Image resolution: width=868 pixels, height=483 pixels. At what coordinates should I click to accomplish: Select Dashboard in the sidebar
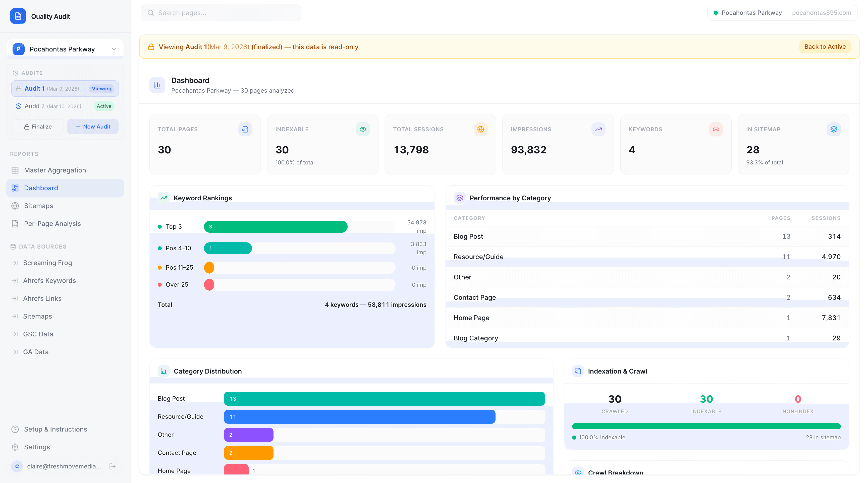(65, 188)
